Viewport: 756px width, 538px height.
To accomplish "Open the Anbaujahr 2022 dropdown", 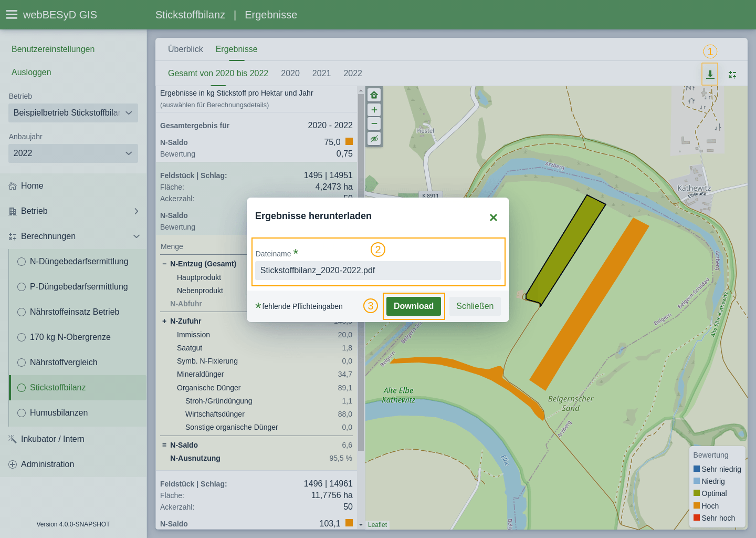I will tap(73, 153).
